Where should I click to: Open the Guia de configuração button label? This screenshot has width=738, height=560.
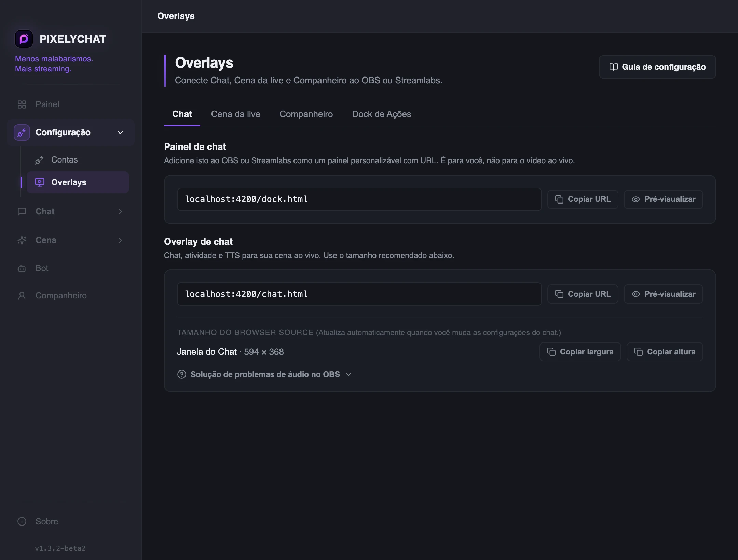pos(664,67)
